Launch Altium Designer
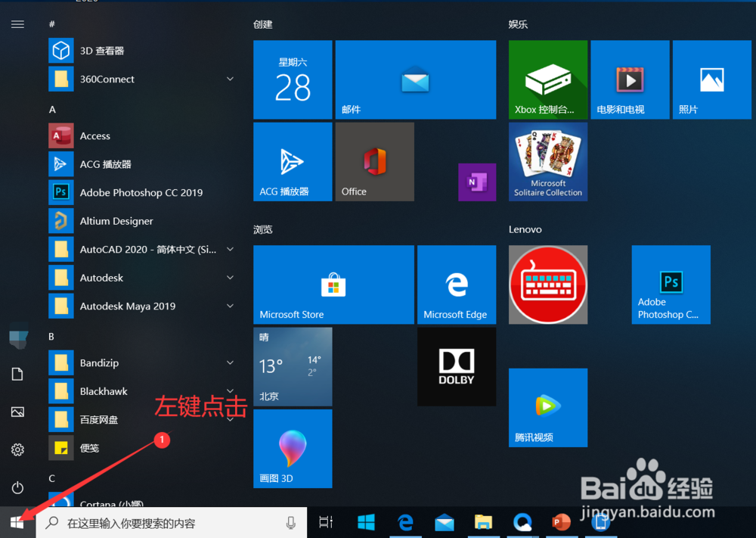 pos(143,221)
